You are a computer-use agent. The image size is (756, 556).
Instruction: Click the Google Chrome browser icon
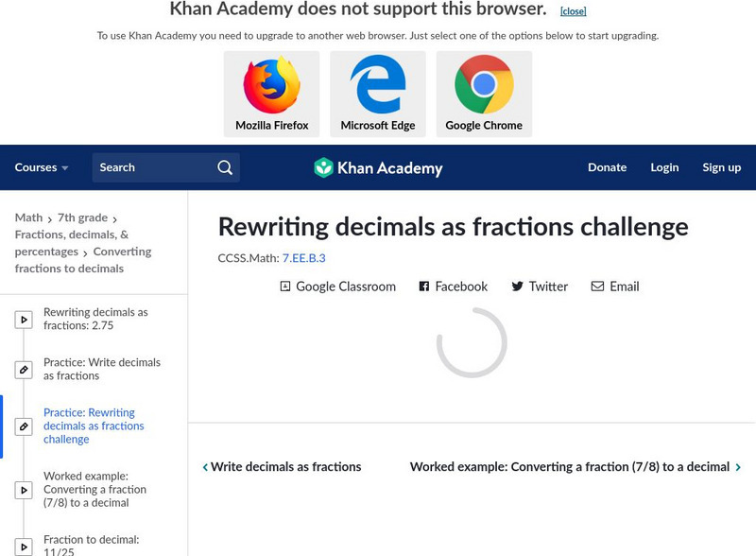coord(484,86)
